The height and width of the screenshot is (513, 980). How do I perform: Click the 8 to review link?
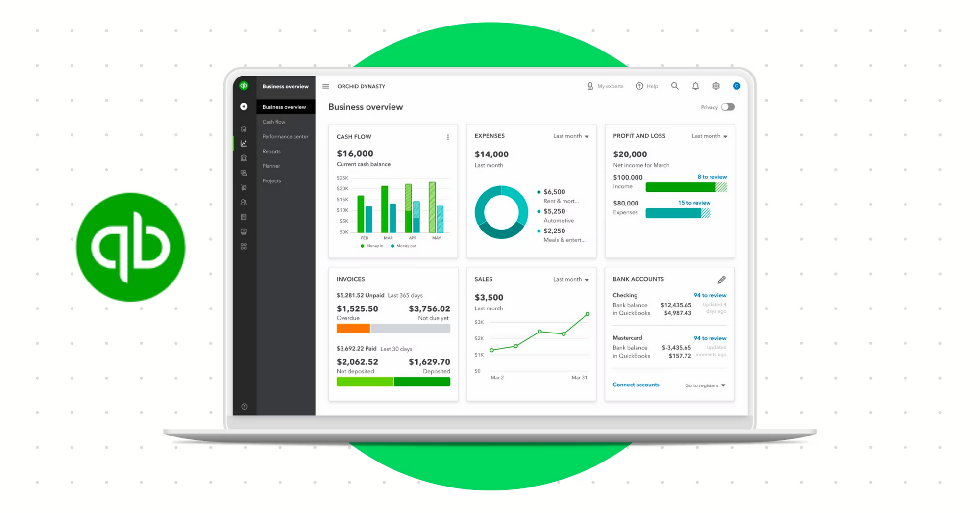pyautogui.click(x=712, y=177)
